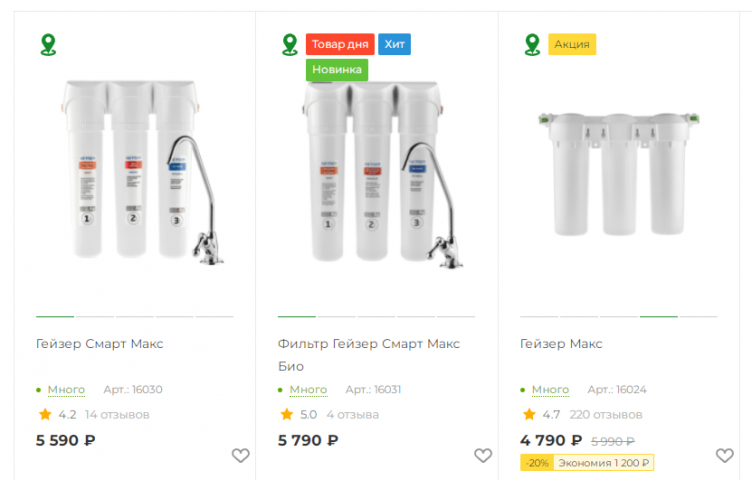Click the Хит blue badge
The width and height of the screenshot is (752, 480).
[x=395, y=44]
